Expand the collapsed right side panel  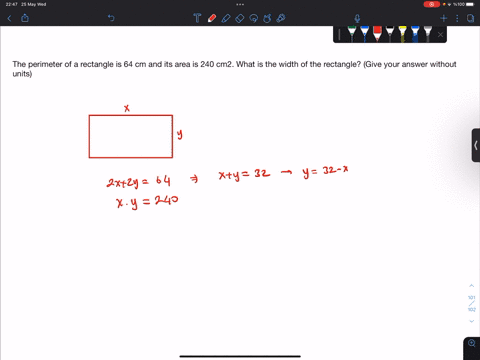476,145
